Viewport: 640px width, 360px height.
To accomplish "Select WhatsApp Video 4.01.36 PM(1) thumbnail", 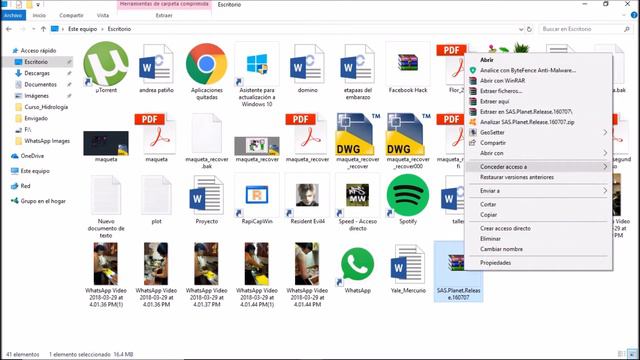I will (106, 264).
